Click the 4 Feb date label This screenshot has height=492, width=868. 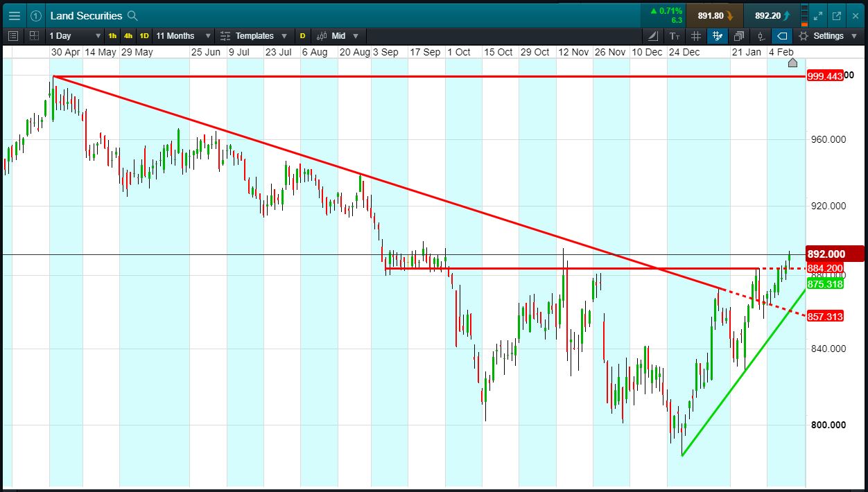[x=781, y=52]
